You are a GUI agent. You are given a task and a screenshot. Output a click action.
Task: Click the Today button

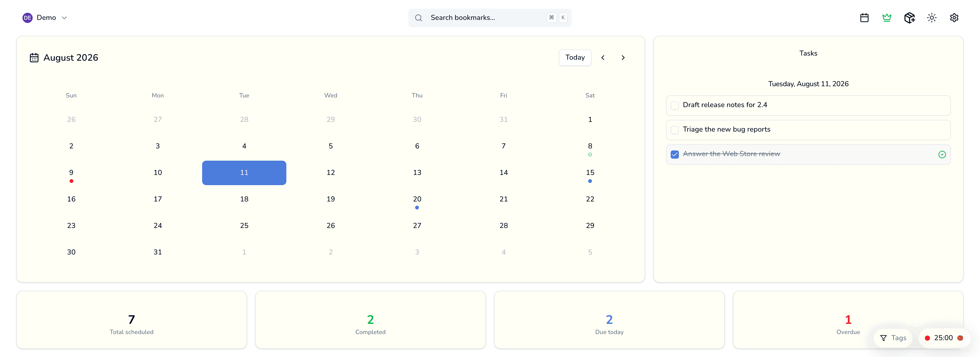pyautogui.click(x=575, y=58)
